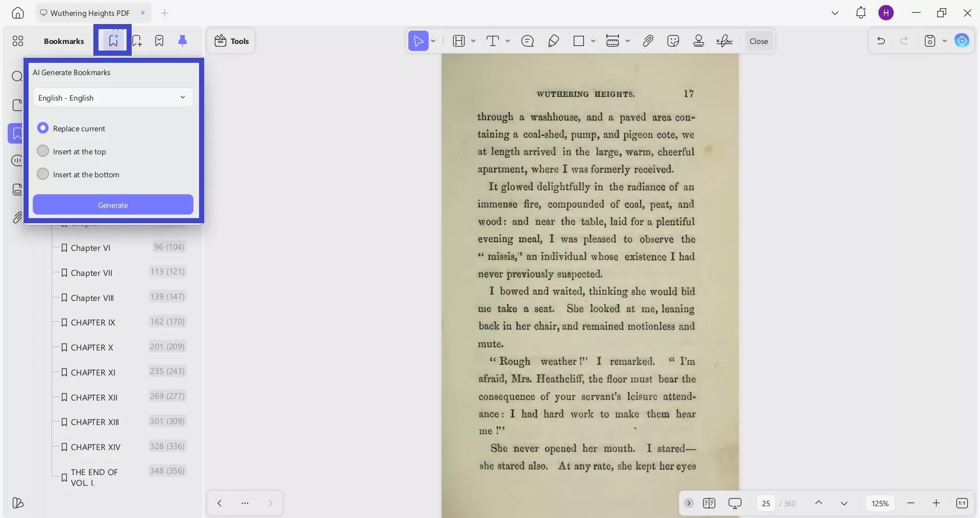Image resolution: width=980 pixels, height=518 pixels.
Task: Click the attach file paperclip tool
Action: [x=648, y=41]
